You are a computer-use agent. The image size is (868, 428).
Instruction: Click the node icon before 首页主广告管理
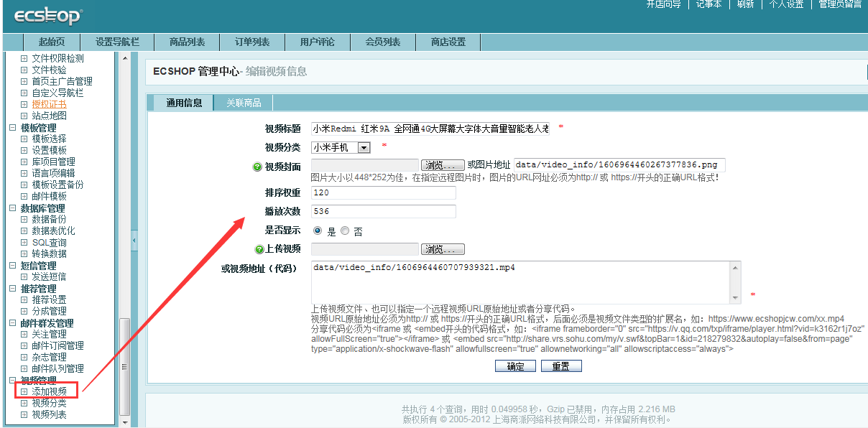tap(24, 81)
